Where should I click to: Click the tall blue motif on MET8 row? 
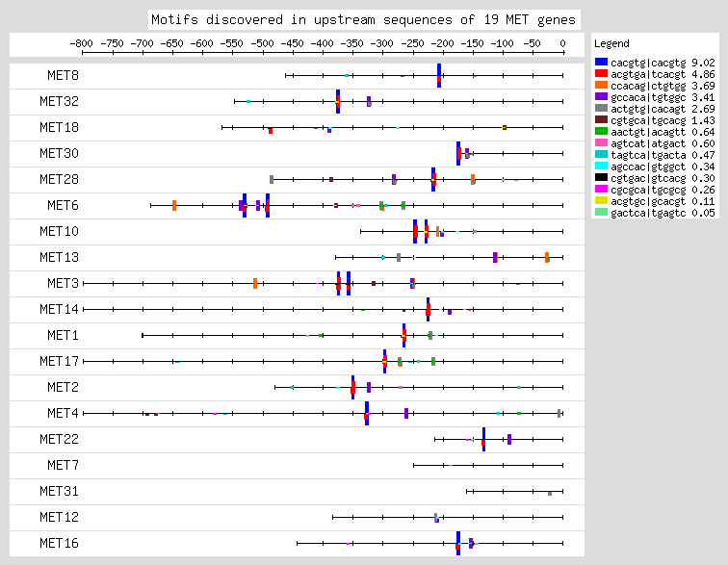tap(439, 75)
